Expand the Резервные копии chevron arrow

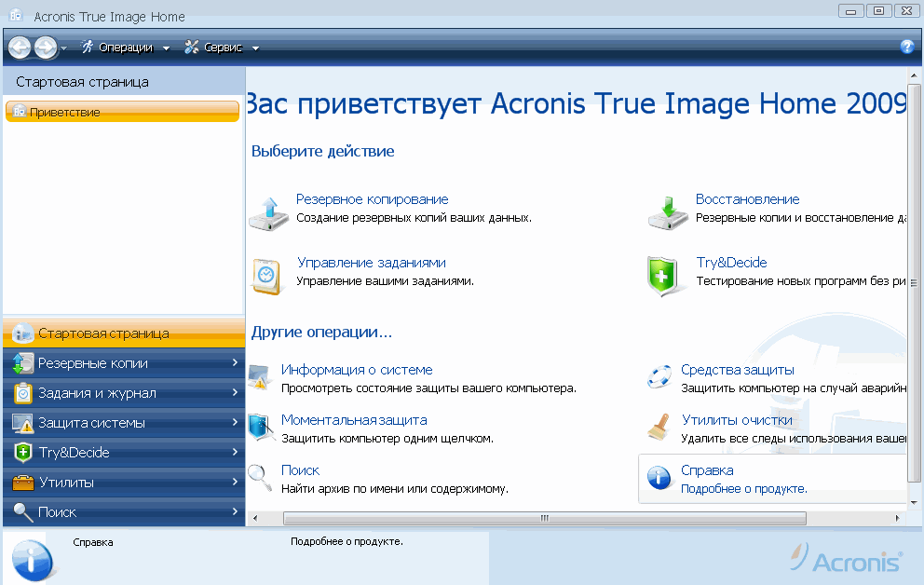[235, 362]
